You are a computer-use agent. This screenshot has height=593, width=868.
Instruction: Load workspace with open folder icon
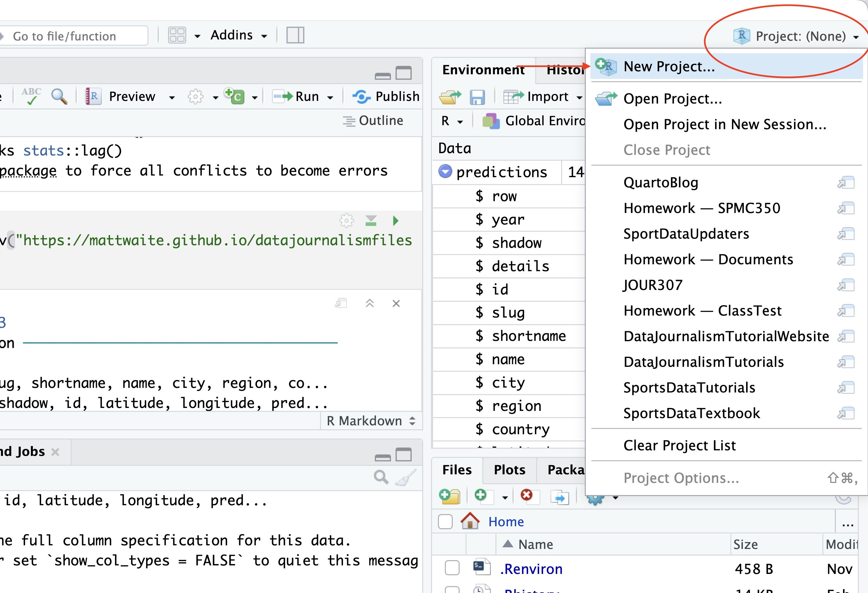pyautogui.click(x=450, y=97)
